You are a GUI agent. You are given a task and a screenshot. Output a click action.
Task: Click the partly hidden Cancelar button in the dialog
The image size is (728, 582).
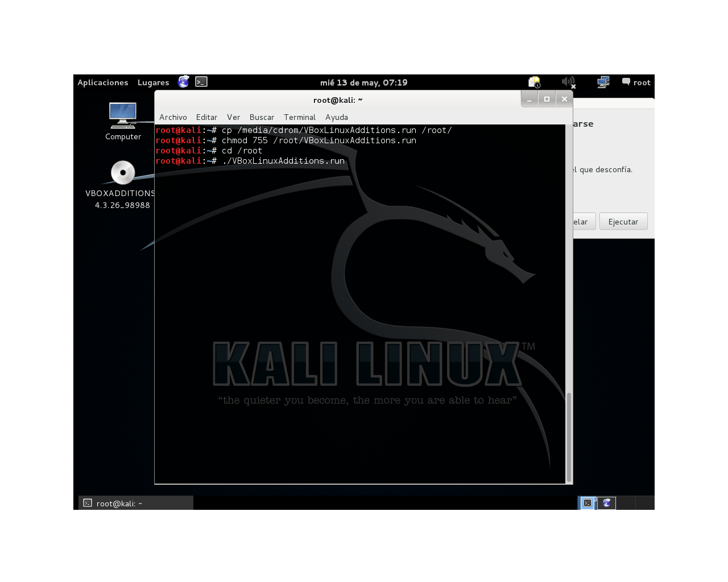pos(584,222)
